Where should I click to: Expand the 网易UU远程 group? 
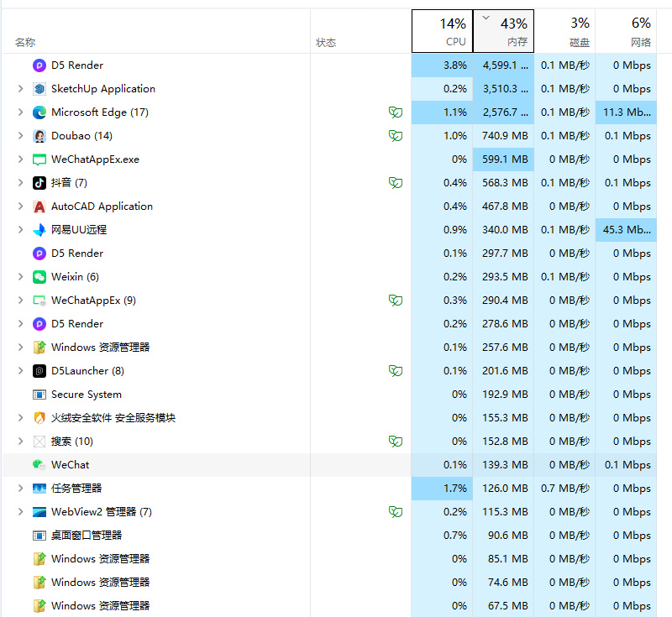(x=20, y=230)
